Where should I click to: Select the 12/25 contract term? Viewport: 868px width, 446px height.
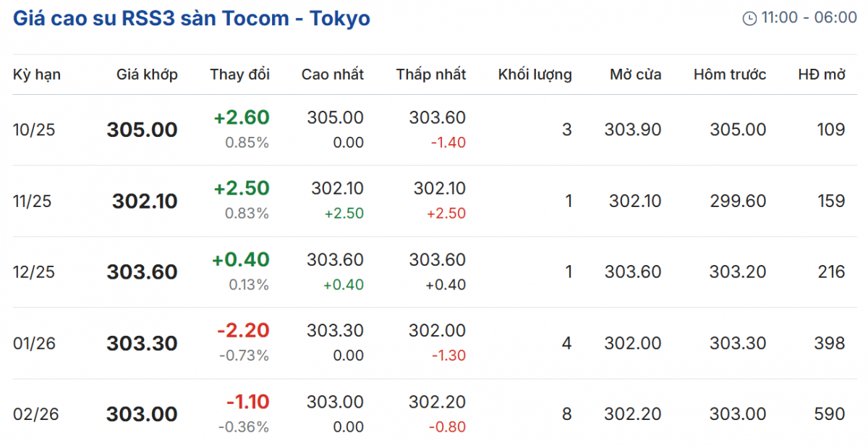[34, 272]
